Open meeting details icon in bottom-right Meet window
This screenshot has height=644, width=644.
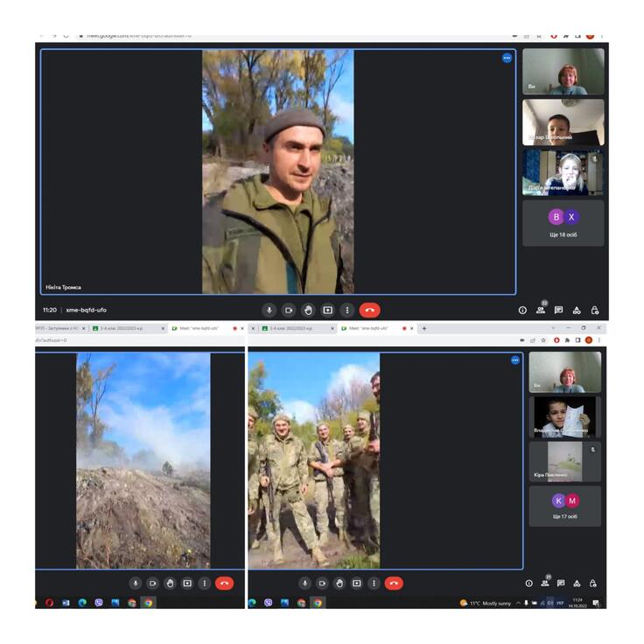[529, 584]
